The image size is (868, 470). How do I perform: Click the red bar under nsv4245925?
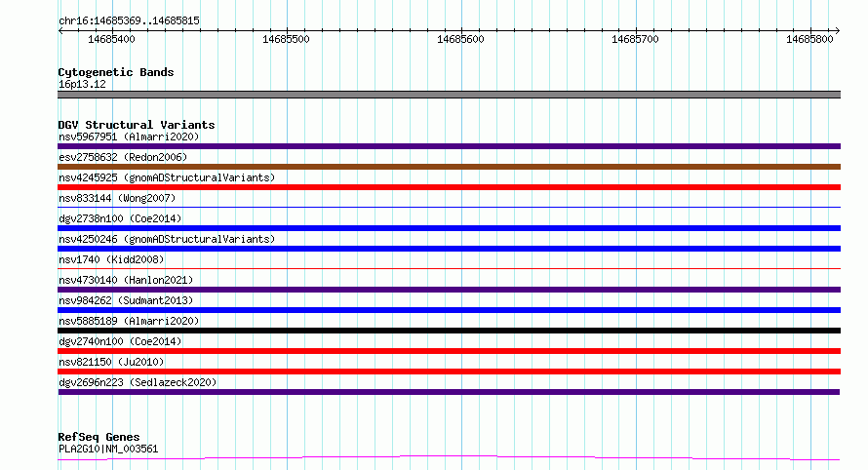pyautogui.click(x=449, y=187)
